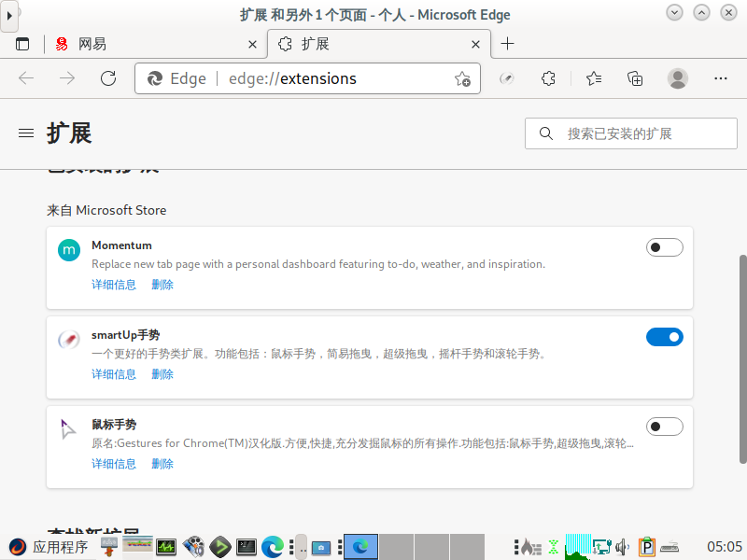The width and height of the screenshot is (747, 560).
Task: Open the screenshot tool launcher
Action: [321, 548]
